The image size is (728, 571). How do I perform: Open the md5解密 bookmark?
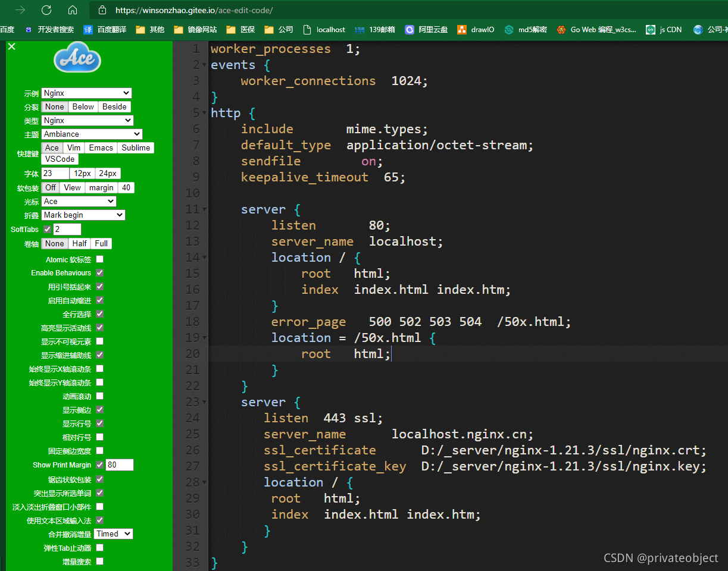click(526, 29)
